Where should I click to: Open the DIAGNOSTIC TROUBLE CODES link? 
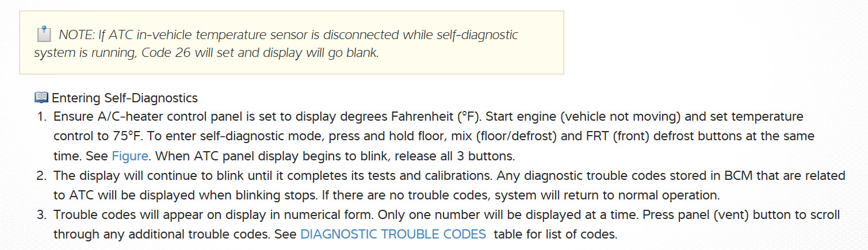click(x=393, y=234)
